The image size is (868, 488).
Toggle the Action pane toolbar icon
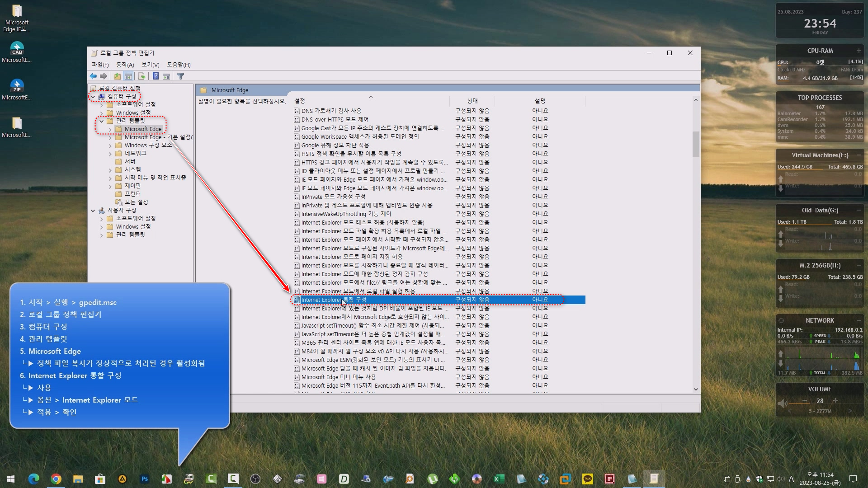click(x=166, y=76)
